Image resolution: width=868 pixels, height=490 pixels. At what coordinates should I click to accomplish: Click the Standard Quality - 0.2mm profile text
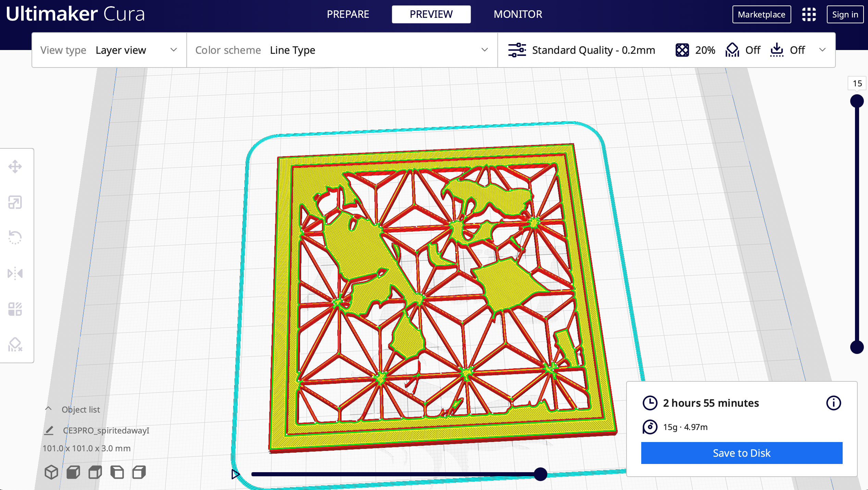coord(594,50)
